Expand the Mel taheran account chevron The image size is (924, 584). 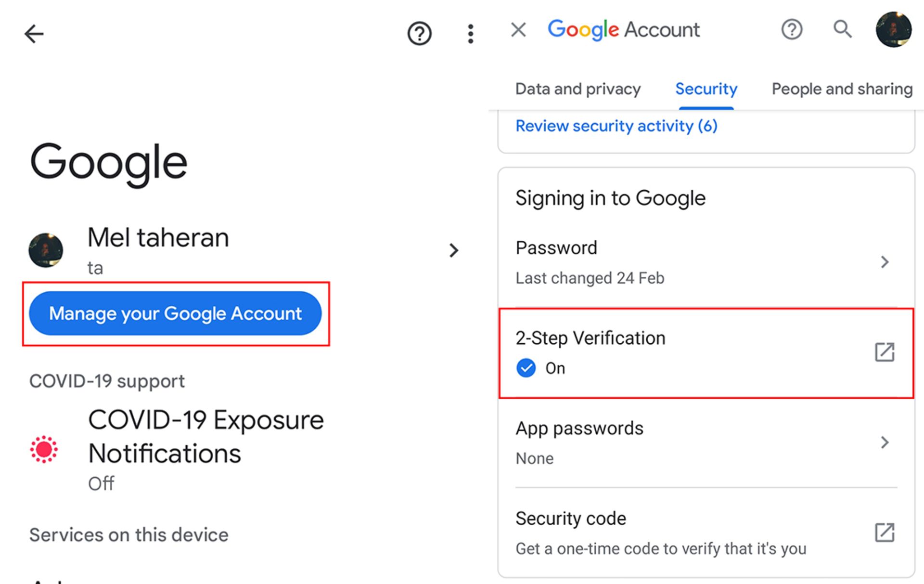(x=453, y=250)
